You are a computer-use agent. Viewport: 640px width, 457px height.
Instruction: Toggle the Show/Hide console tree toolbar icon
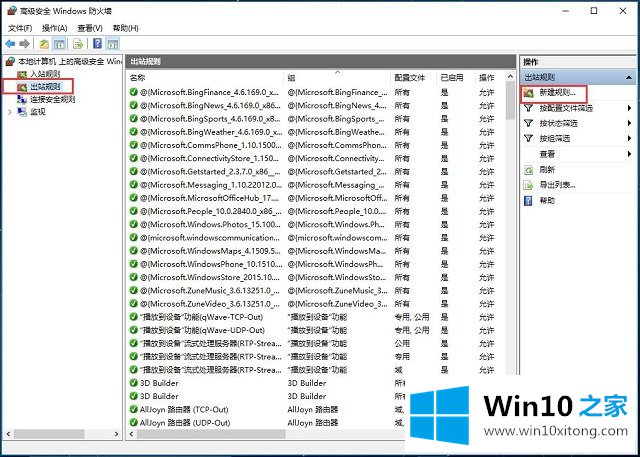59,43
